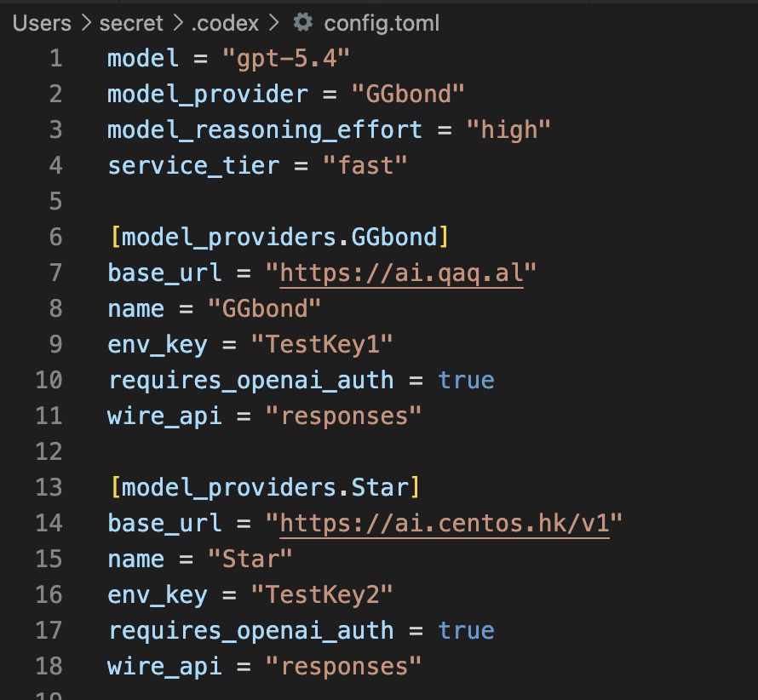
Task: Open the https://ai.centos.hk/v1 link
Action: pos(445,524)
